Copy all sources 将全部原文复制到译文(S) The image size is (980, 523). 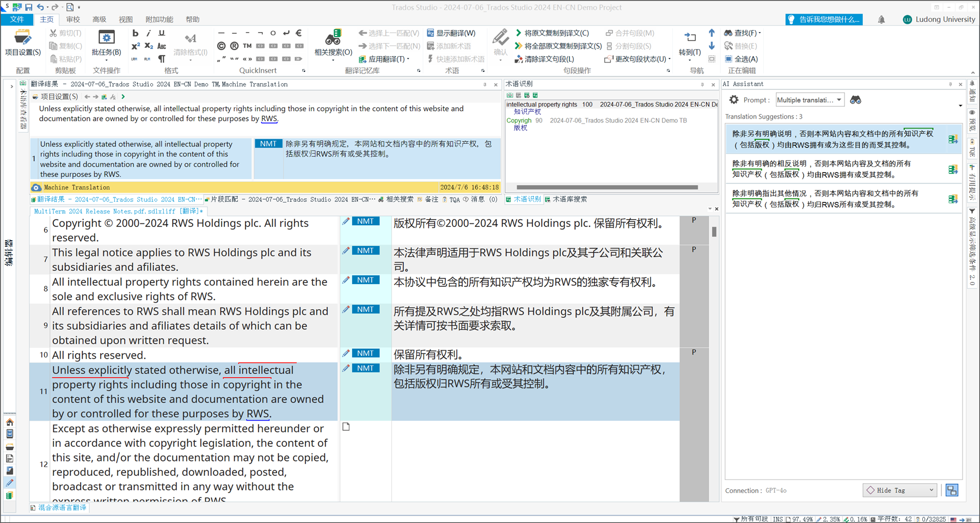(x=558, y=46)
